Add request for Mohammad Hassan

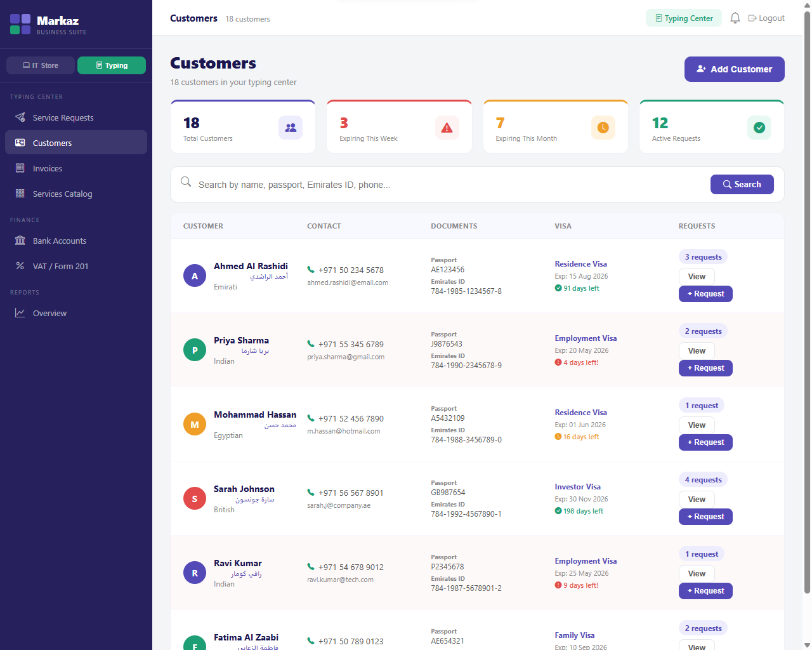(x=705, y=442)
